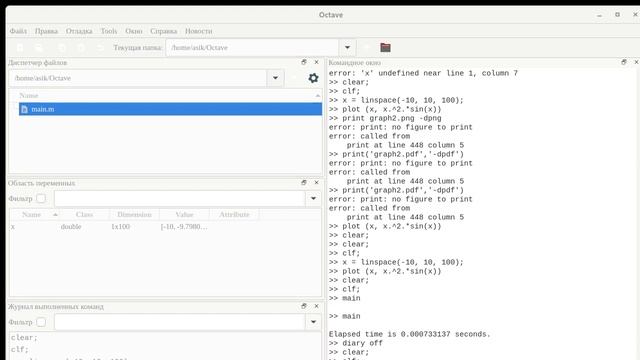The width and height of the screenshot is (640, 360).
Task: Close the Командное окно panel
Action: pos(636,62)
